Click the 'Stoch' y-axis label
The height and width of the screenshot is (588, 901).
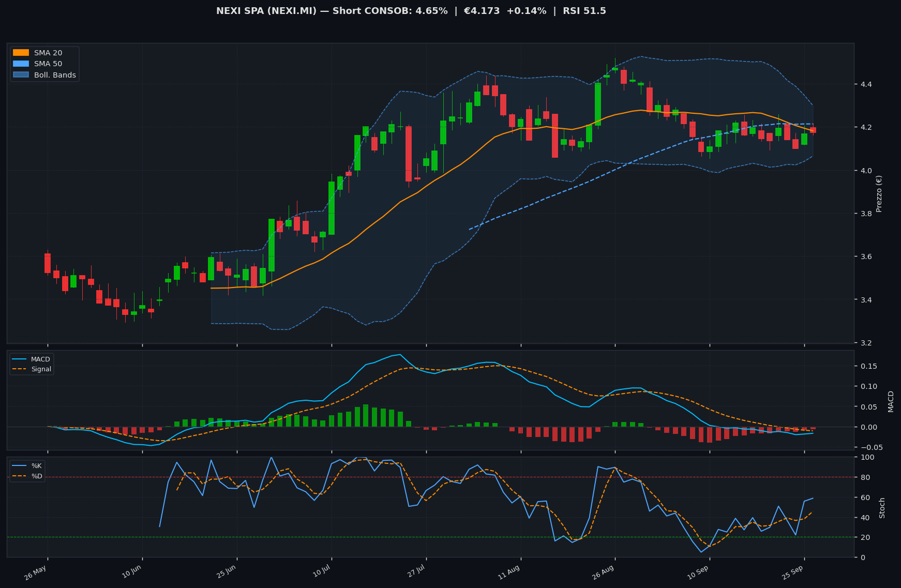click(x=882, y=507)
